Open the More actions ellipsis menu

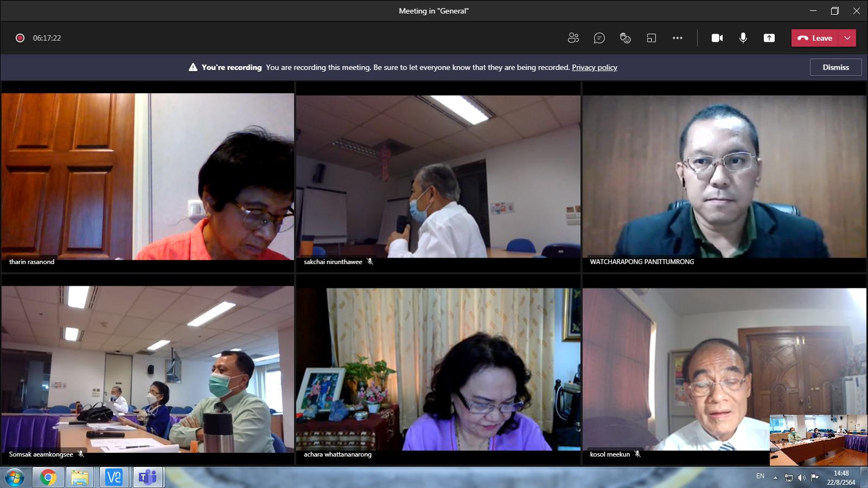(x=678, y=38)
